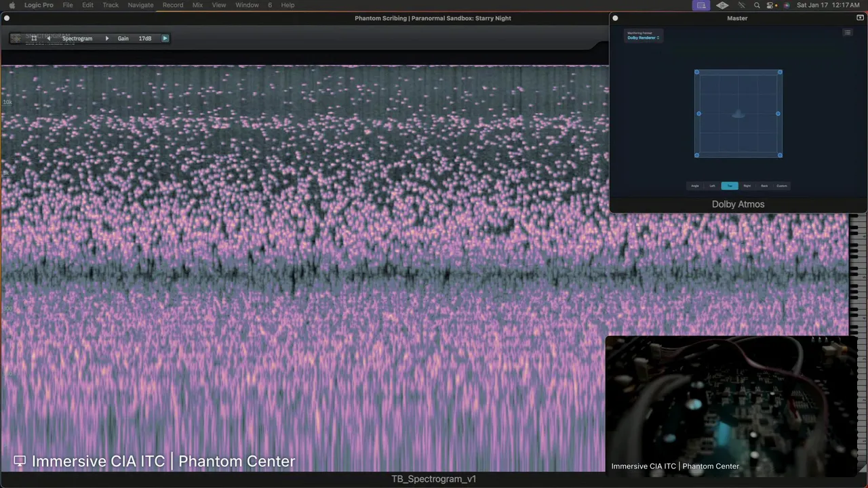This screenshot has width=868, height=488.
Task: Open the Help menu
Action: coord(288,5)
